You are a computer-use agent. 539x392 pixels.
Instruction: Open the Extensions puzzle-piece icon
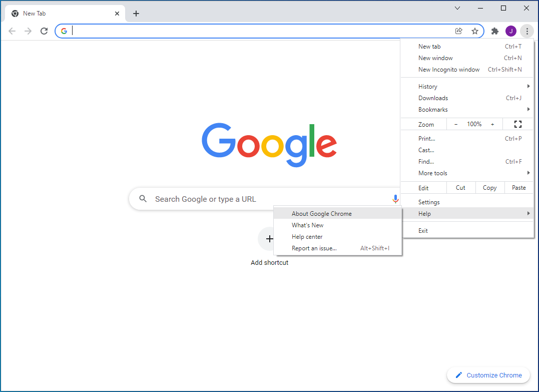click(495, 31)
